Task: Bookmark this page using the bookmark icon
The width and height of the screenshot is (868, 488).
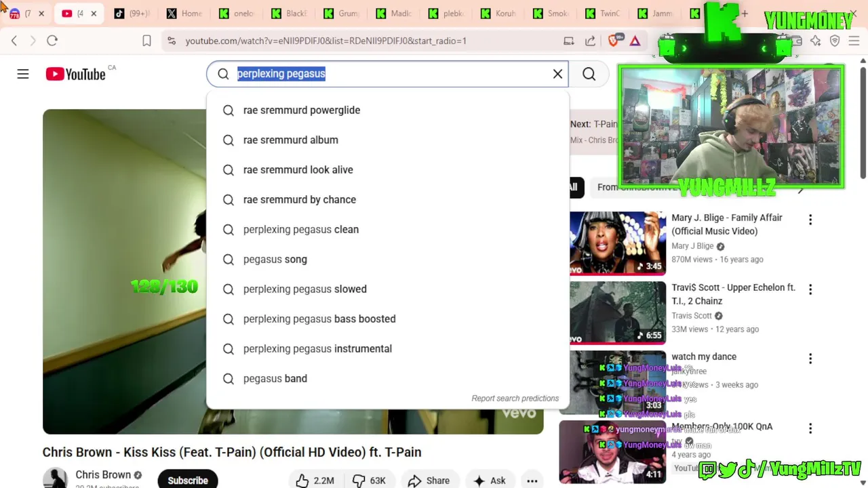Action: point(146,41)
